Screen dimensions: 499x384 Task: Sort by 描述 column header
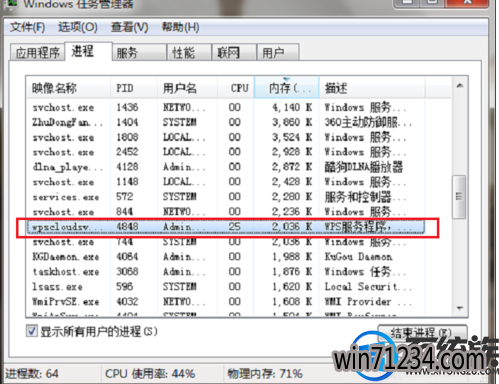(x=372, y=88)
